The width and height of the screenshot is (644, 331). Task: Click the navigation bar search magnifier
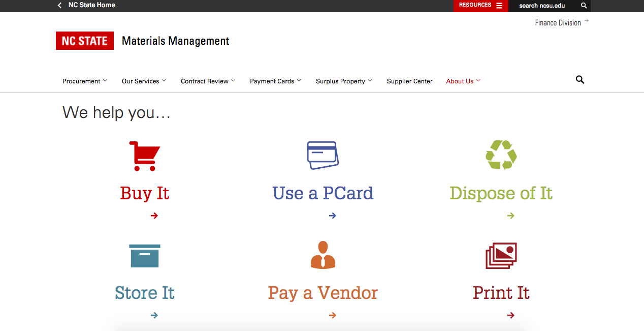580,80
